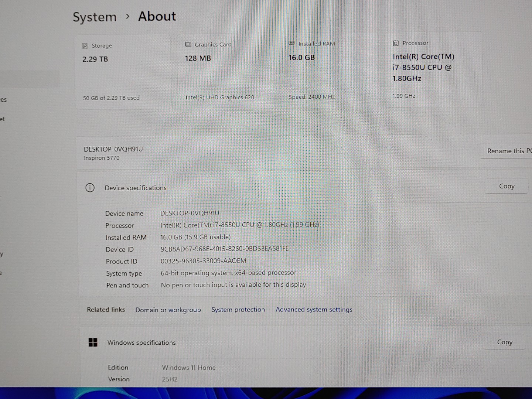
Task: Select the 2.29 TB storage value
Action: (x=95, y=59)
